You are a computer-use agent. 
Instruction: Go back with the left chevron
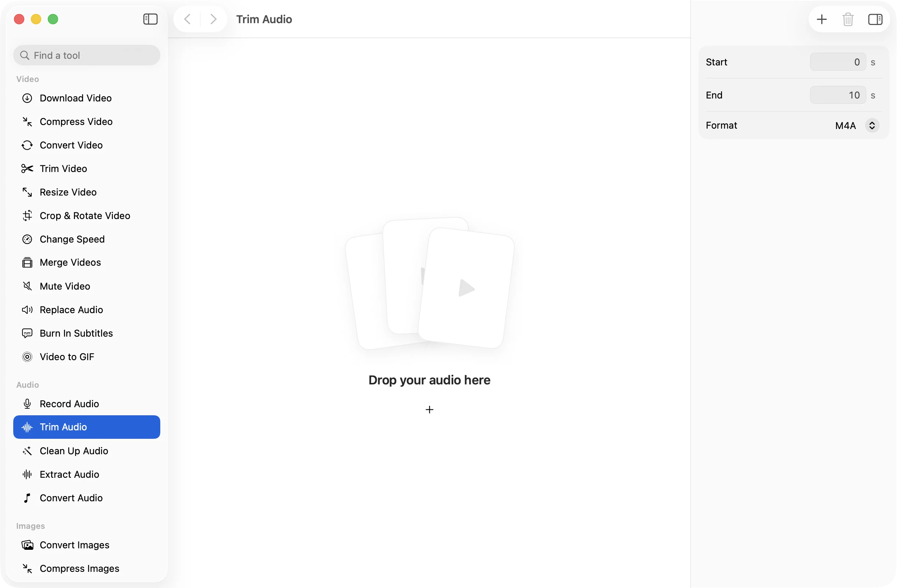point(187,19)
